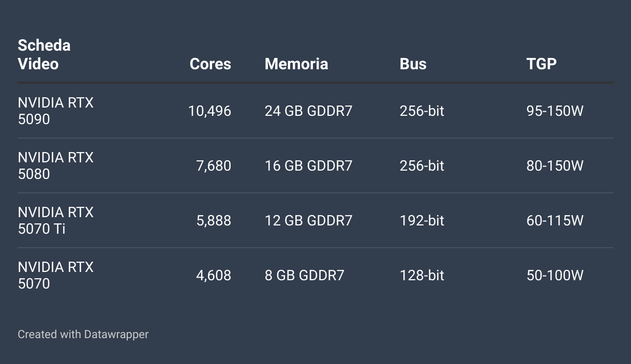Screen dimensions: 631x364
Task: Click the TGP column header
Action: click(x=542, y=64)
